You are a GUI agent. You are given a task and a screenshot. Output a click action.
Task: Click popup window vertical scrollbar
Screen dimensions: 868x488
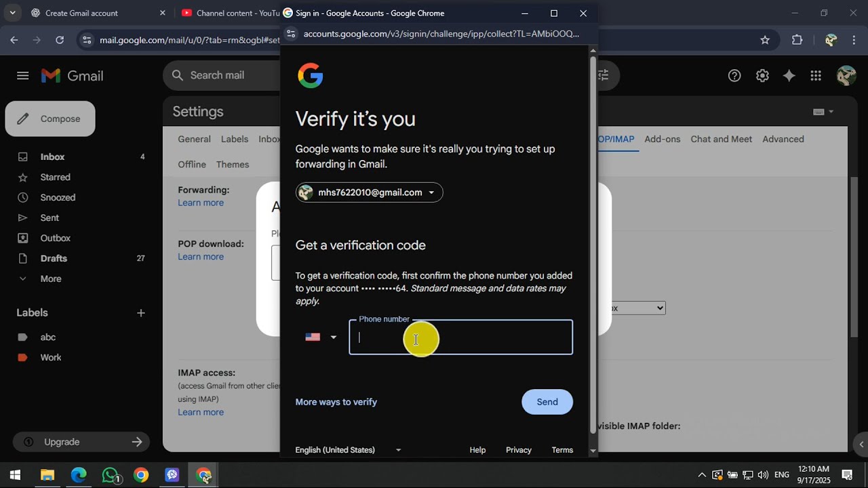tap(593, 244)
